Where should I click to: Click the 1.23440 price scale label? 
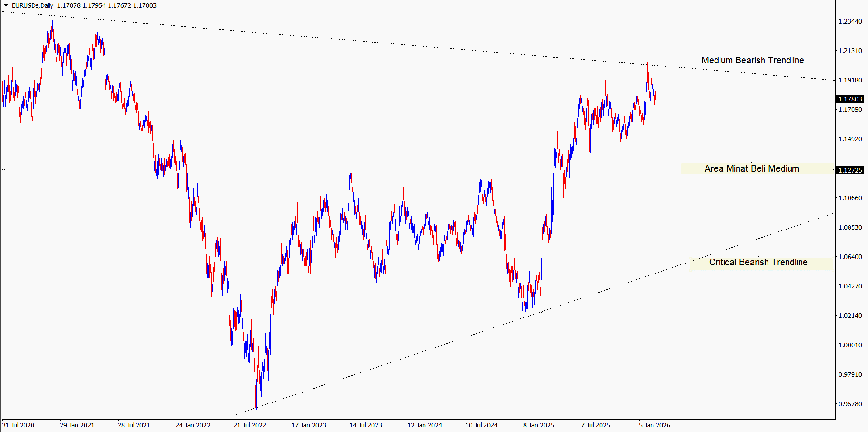[x=850, y=21]
